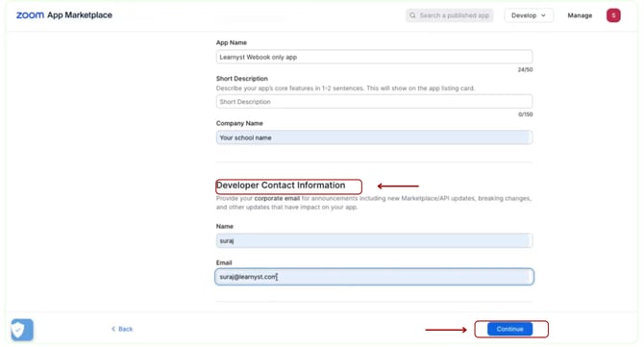Click the Email label
644x347 pixels.
224,262
